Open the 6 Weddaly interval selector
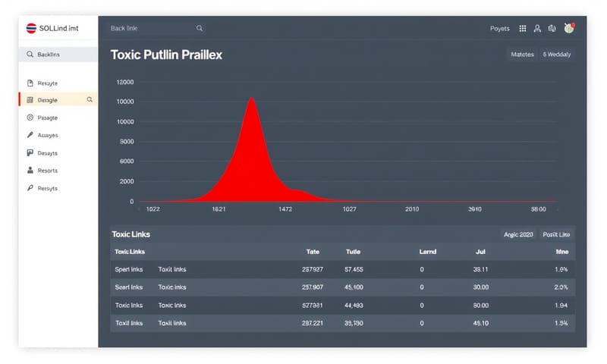The image size is (607, 364). coord(558,55)
